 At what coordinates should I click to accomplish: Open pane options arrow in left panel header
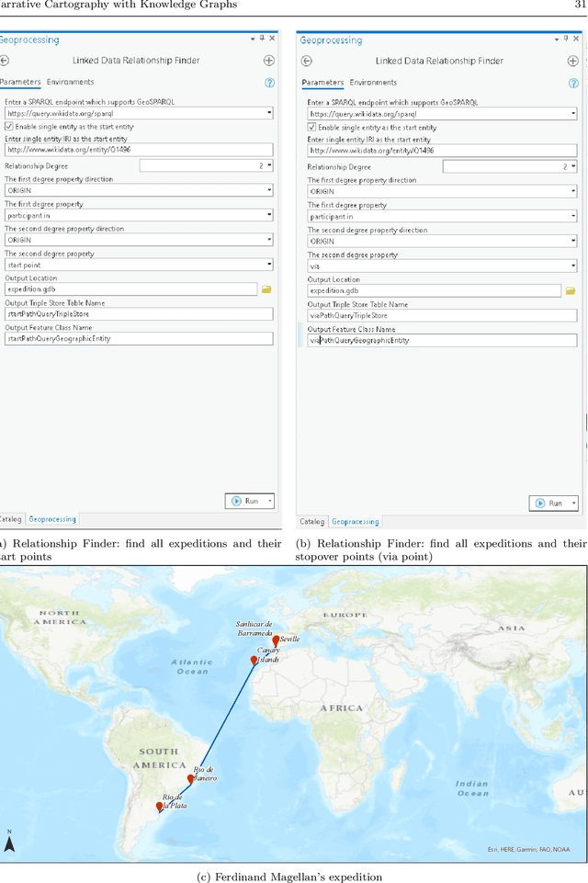click(x=253, y=39)
